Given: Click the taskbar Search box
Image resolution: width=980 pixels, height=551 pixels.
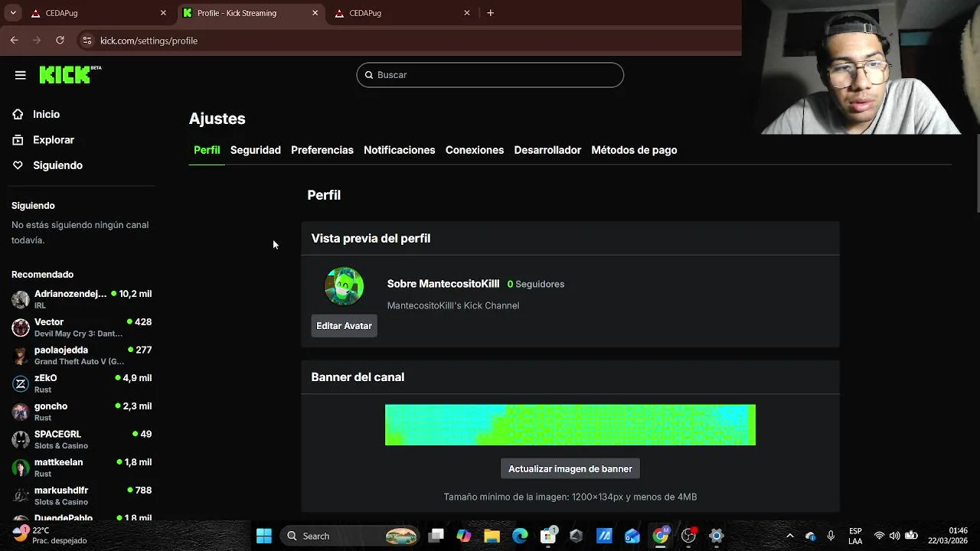Looking at the screenshot, I should coord(351,536).
